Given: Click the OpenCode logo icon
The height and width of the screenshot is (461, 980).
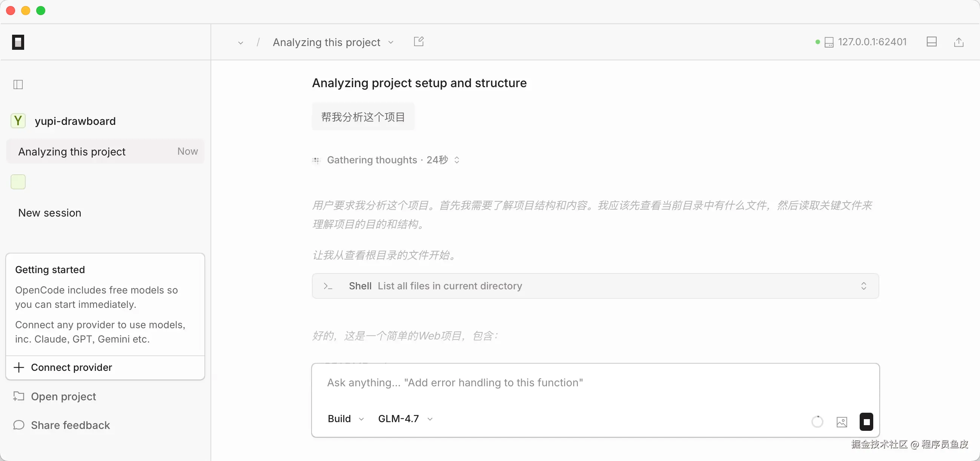Looking at the screenshot, I should tap(18, 42).
